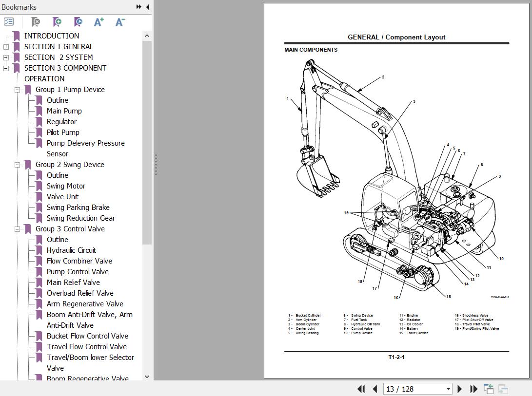This screenshot has height=396, width=532.
Task: Expand the SECTION 2 SYSTEM bookmark
Action: [6, 57]
